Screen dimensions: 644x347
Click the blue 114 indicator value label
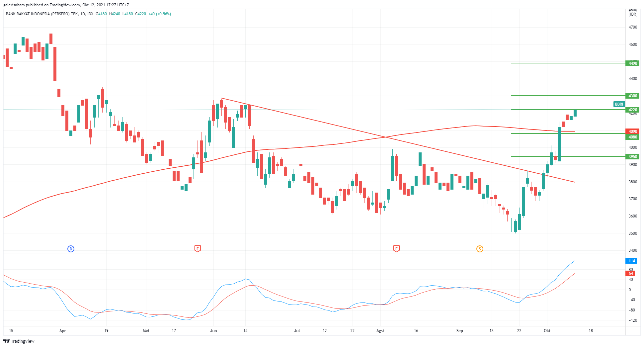[631, 261]
